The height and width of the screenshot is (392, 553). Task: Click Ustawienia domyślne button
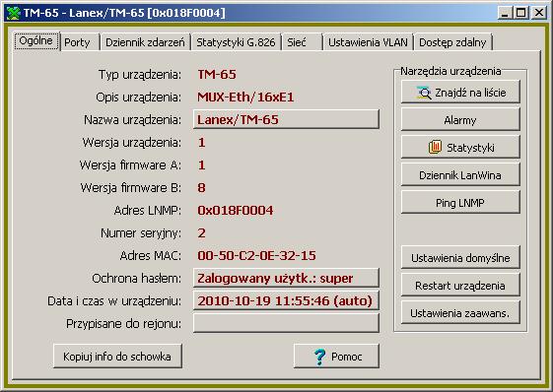(x=460, y=258)
